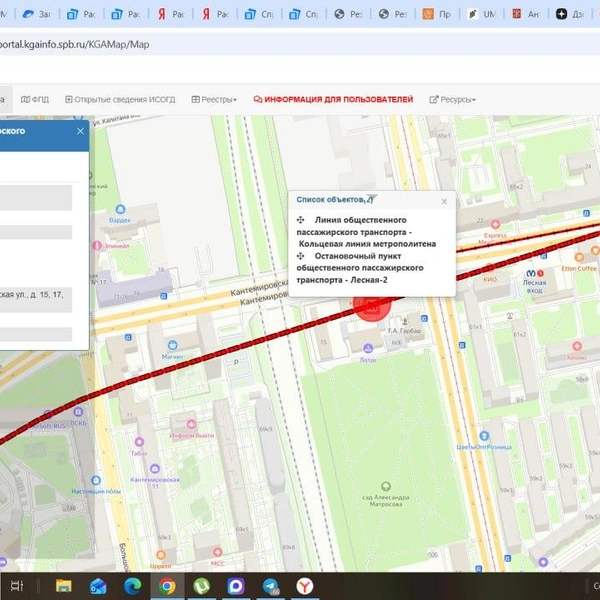Select Кольцевая линия метрополитена list entry

pyautogui.click(x=366, y=232)
